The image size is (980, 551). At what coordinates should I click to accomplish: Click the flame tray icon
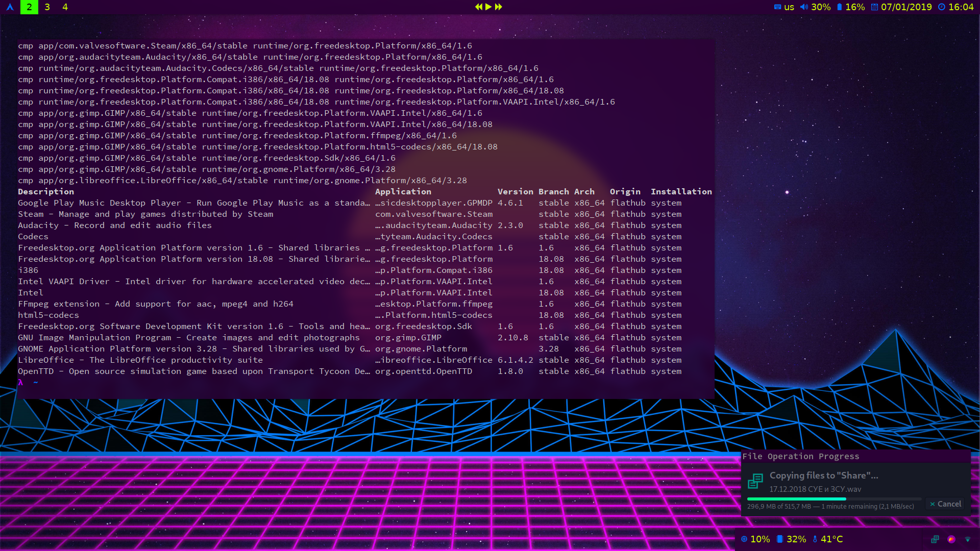tap(951, 539)
